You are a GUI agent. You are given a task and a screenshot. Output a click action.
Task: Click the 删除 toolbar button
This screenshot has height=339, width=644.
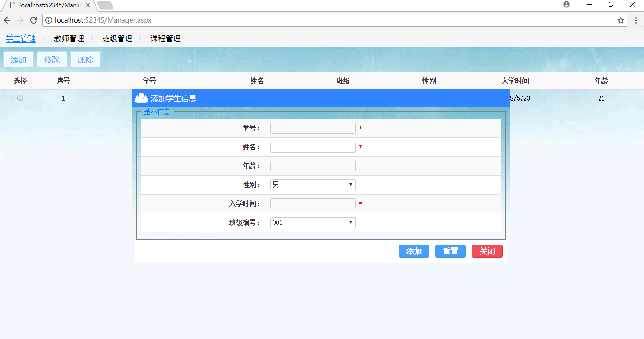coord(86,59)
